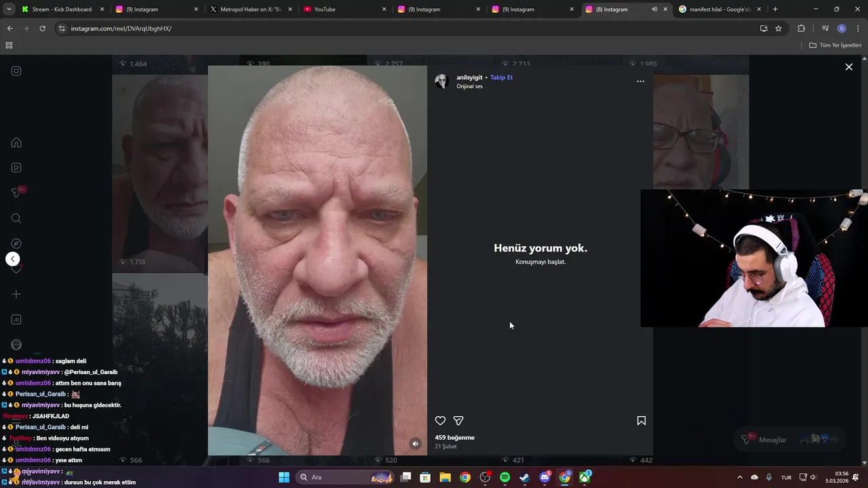Open the Xbox app from taskbar
The image size is (868, 488).
click(585, 477)
